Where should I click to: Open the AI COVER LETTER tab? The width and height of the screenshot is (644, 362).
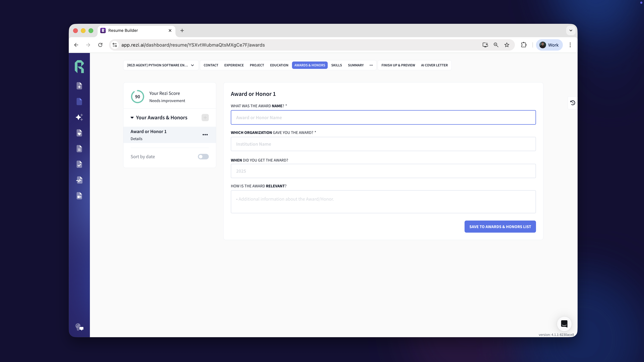click(434, 65)
